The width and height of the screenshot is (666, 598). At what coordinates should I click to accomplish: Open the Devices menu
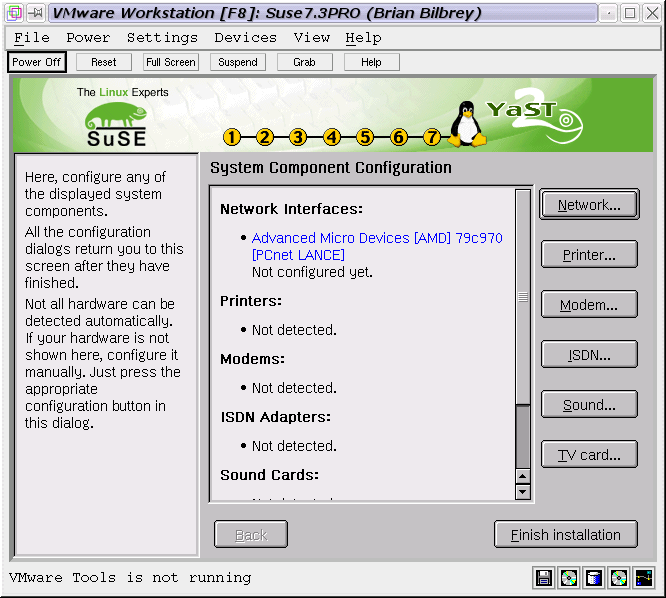tap(245, 37)
